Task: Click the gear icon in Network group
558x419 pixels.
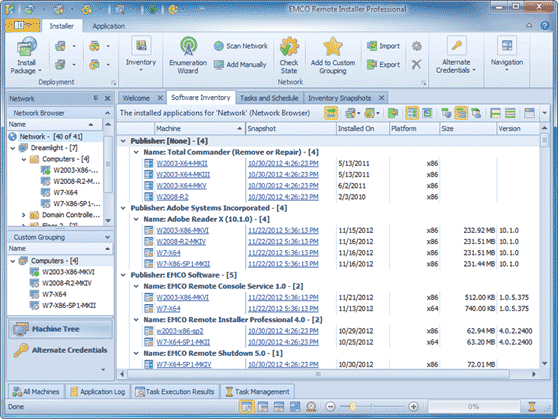Action: tap(416, 46)
